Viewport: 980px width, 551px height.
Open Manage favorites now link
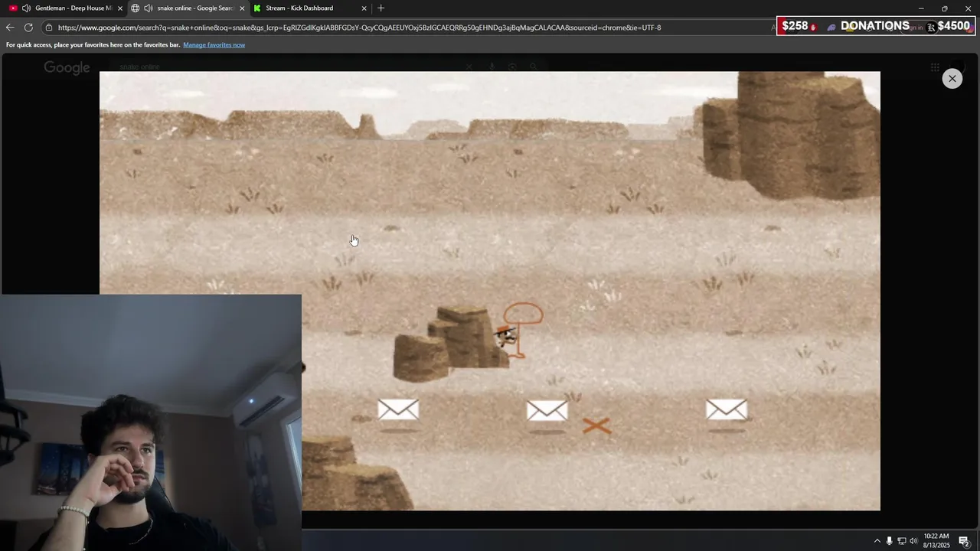tap(214, 45)
